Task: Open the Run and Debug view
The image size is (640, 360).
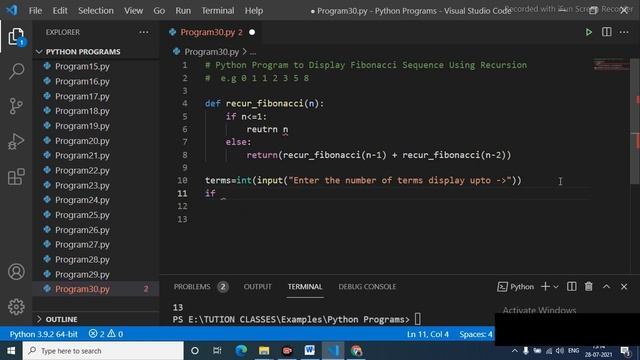Action: (x=16, y=141)
